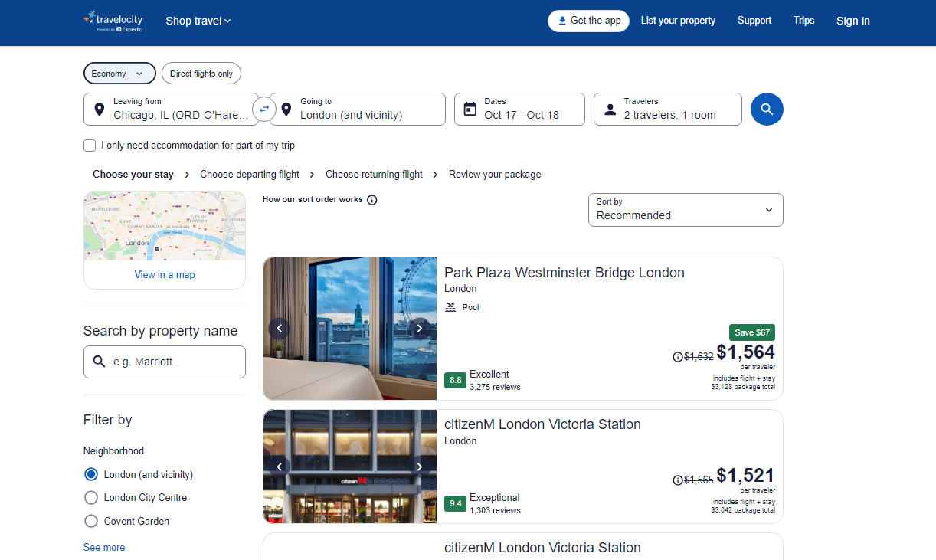Click the location pin in Leaving from

coord(99,109)
